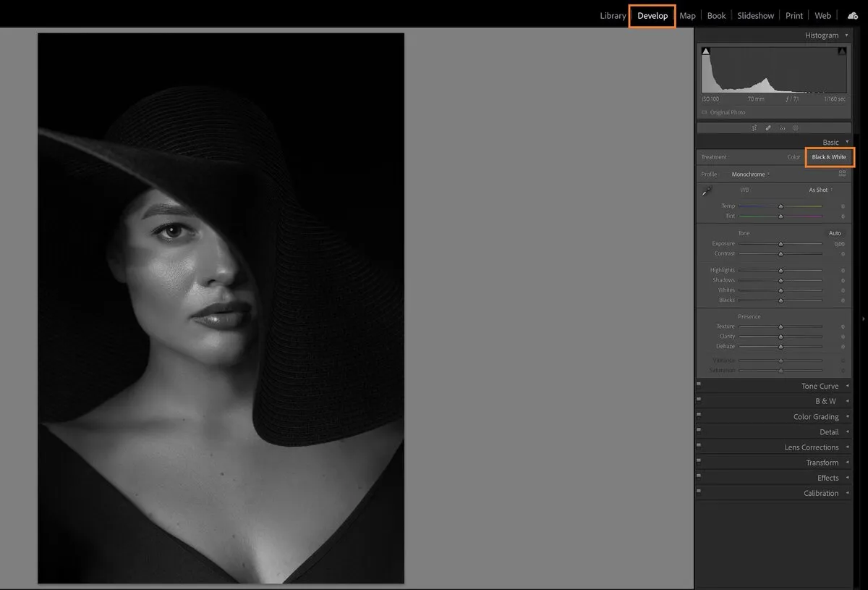
Task: Switch to the Web module
Action: [x=823, y=16]
